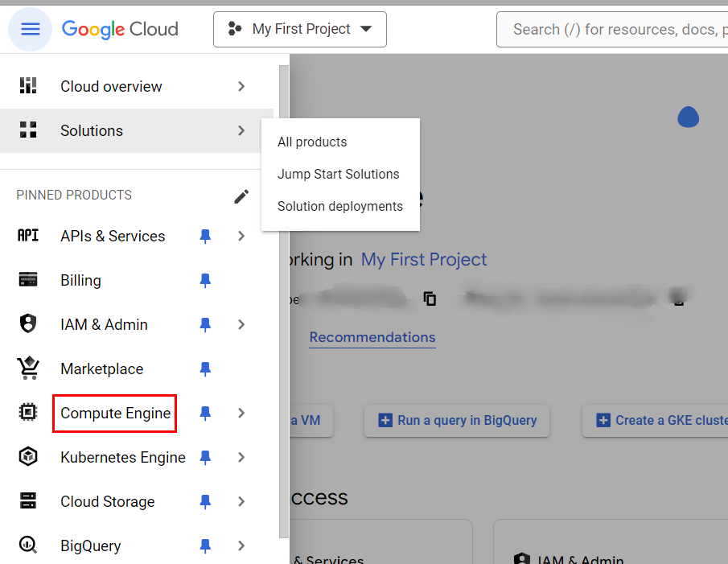Edit pinned products with pencil icon
This screenshot has height=564, width=728.
241,196
